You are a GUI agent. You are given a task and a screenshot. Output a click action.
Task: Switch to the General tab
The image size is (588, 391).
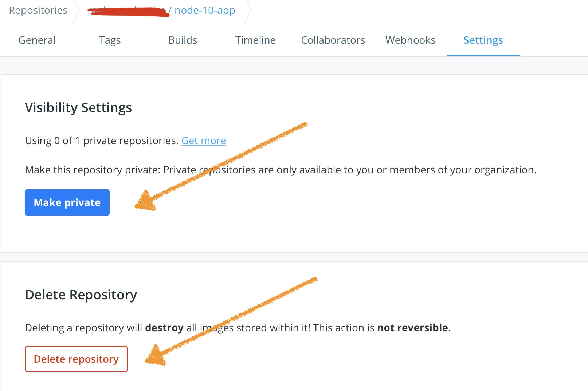point(37,40)
